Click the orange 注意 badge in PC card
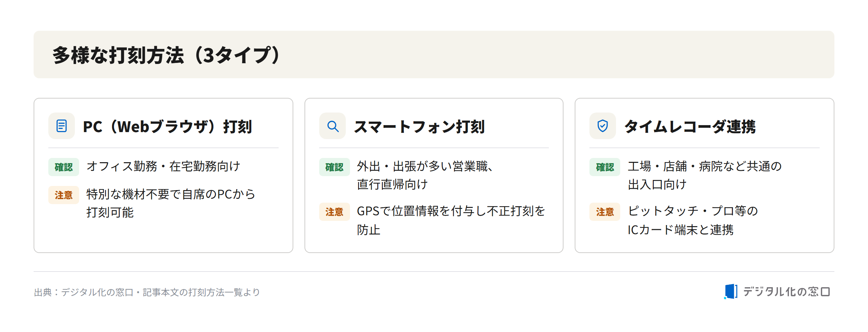 (x=64, y=195)
